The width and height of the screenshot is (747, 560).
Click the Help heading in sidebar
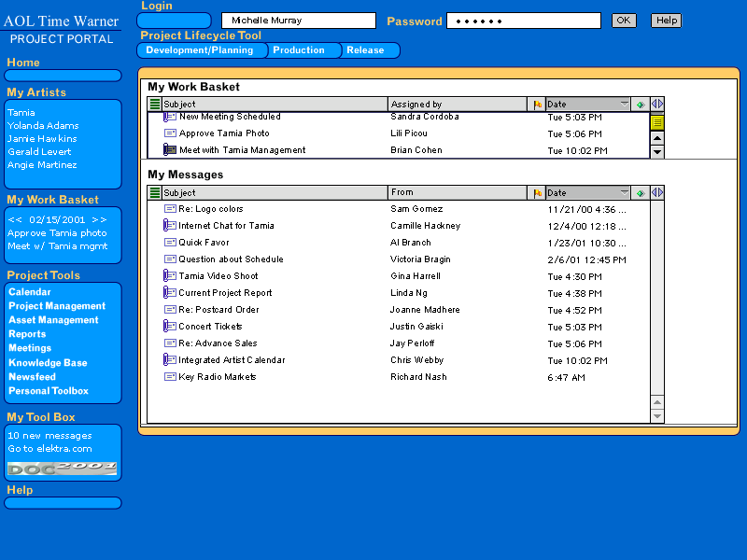pyautogui.click(x=20, y=490)
